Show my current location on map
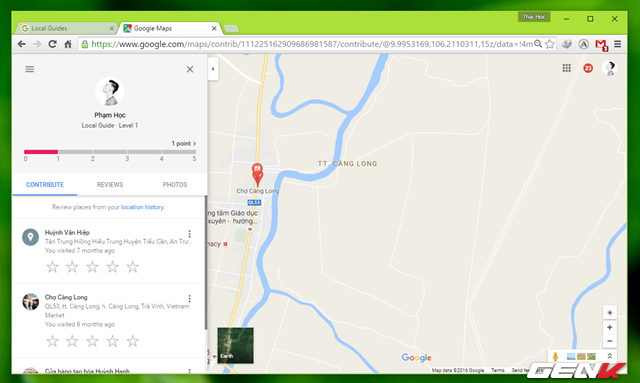This screenshot has height=383, width=640. tap(609, 313)
